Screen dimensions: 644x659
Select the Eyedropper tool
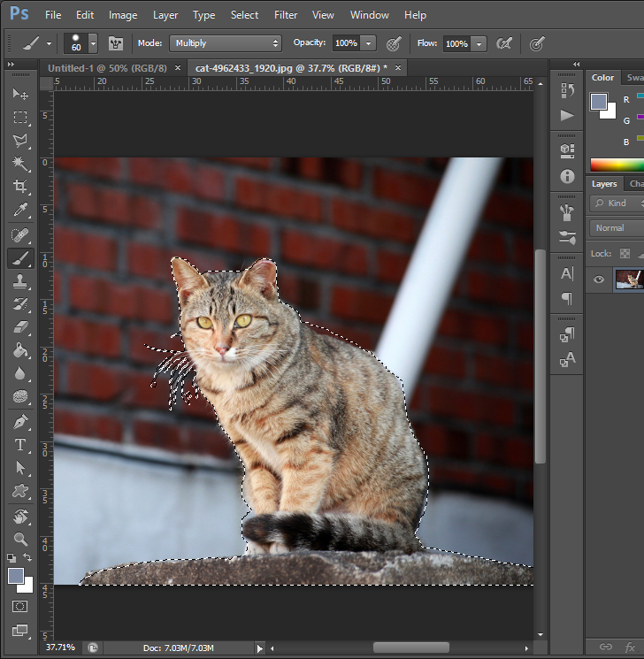click(20, 210)
